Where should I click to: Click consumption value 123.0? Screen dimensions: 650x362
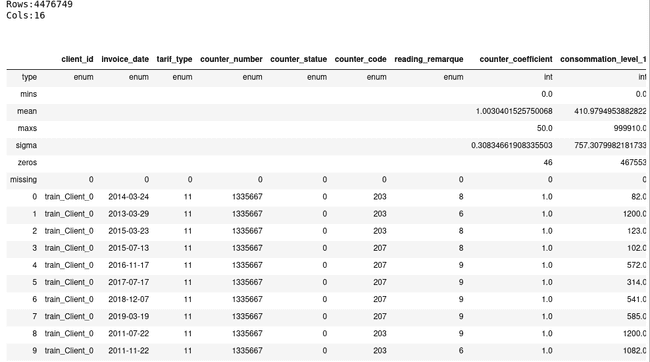coord(637,231)
